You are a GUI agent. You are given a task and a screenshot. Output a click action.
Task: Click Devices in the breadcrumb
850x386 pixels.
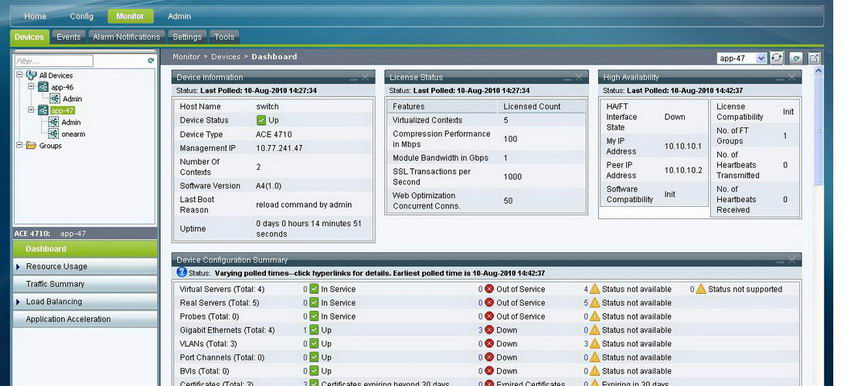226,56
